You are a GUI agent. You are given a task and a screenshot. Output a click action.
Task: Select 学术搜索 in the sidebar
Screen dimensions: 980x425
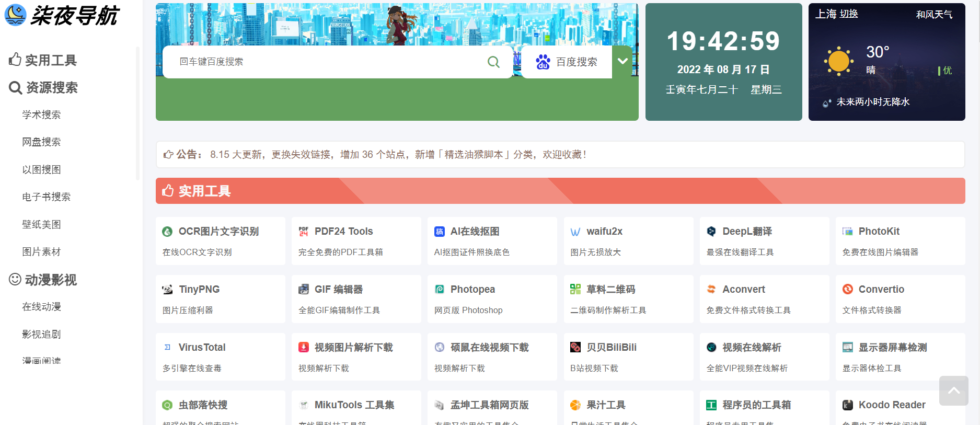click(41, 115)
